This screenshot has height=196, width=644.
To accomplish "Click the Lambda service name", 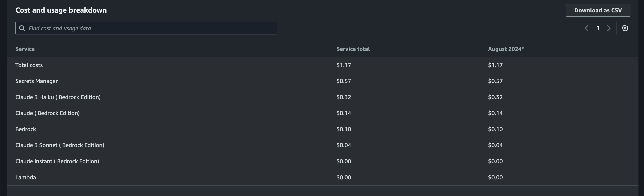I will 26,177.
